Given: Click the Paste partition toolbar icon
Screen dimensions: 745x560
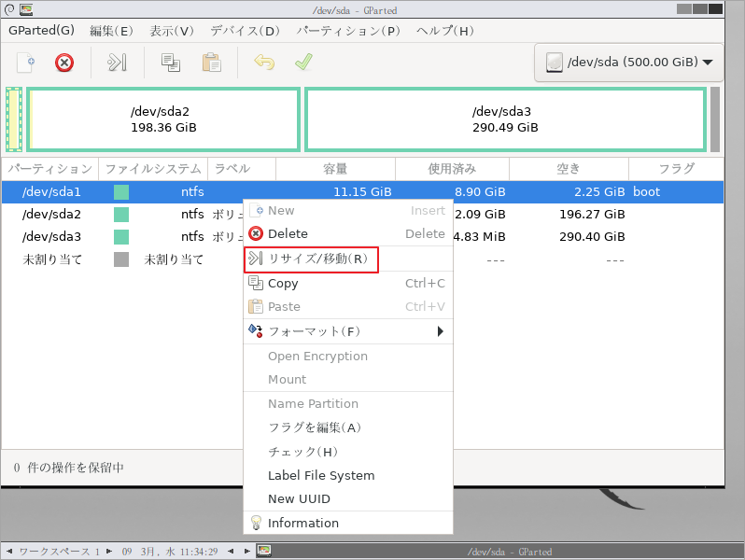Looking at the screenshot, I should (212, 63).
